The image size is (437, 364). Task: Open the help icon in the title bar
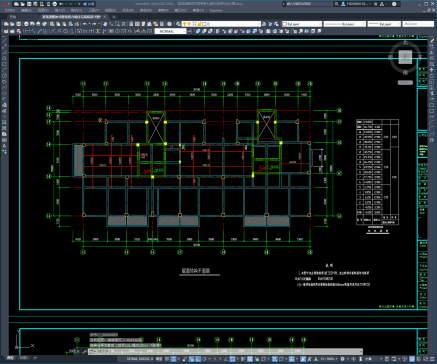pos(394,4)
